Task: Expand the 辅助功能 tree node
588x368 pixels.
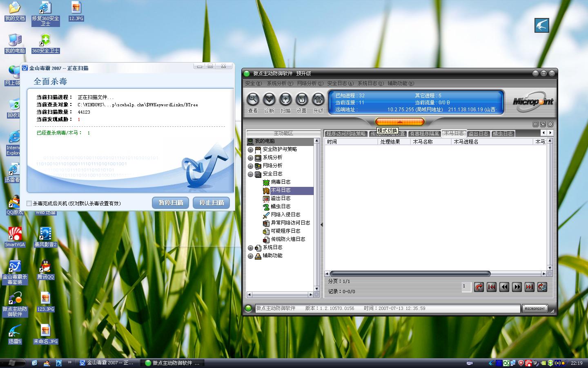Action: coord(251,256)
